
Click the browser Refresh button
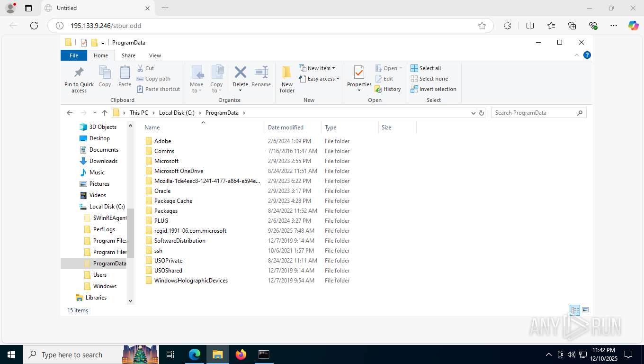[x=34, y=26]
